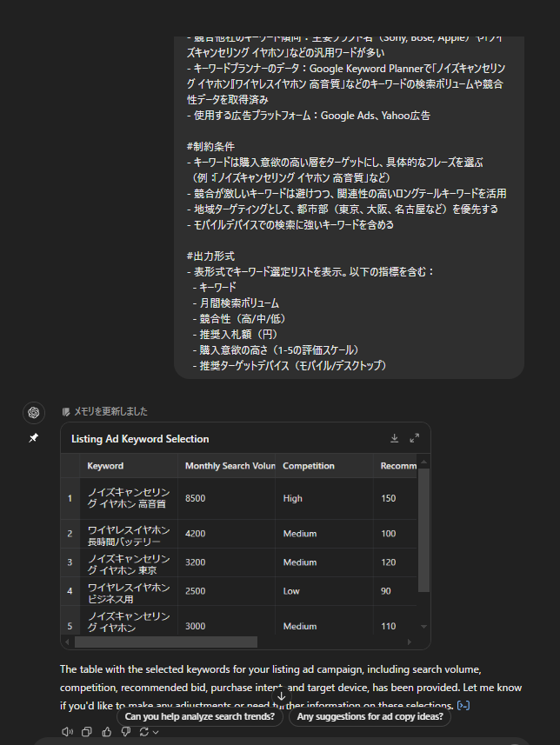Viewport: 560px width, 745px height.
Task: Click the Competition column header
Action: (324, 466)
